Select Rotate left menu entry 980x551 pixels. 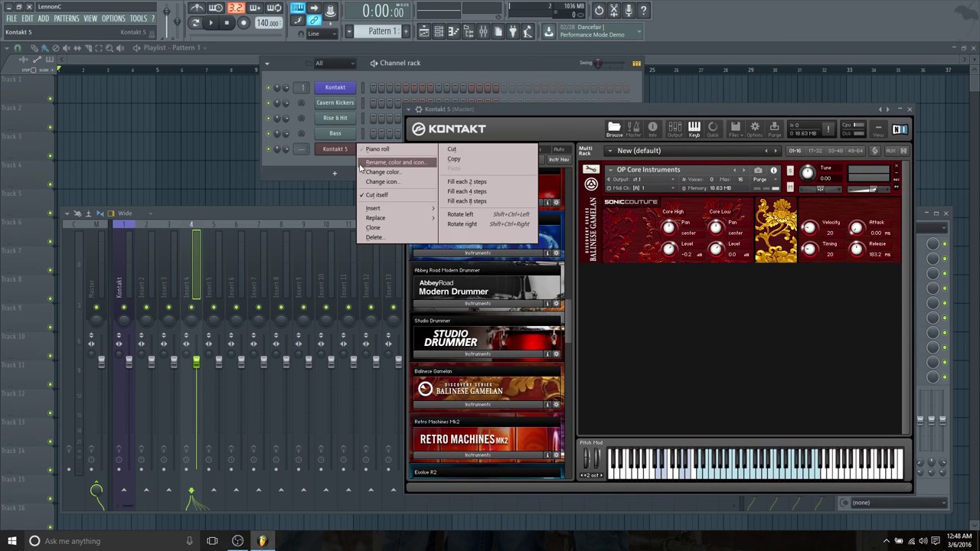pos(460,214)
